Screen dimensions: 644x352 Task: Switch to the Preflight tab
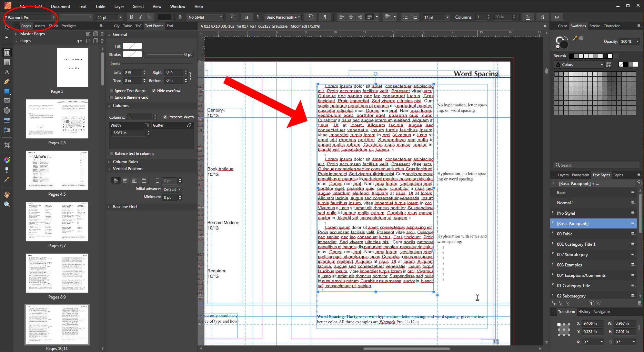click(68, 26)
